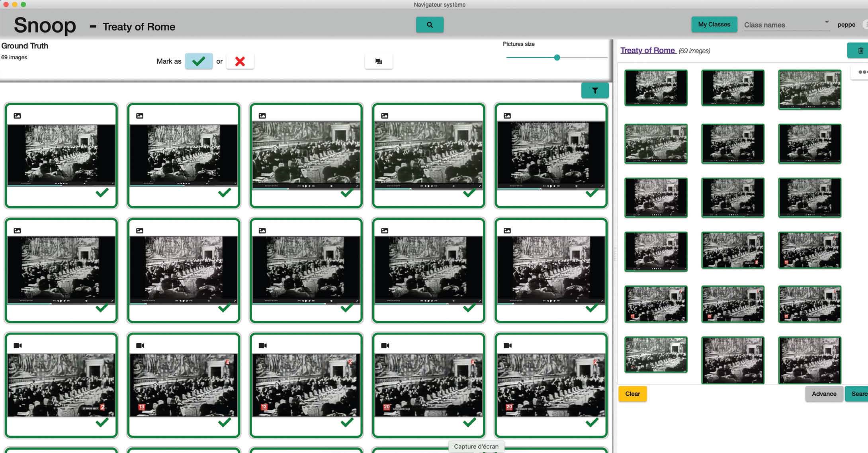Click the Pictures size slider handle
This screenshot has width=868, height=453.
[x=557, y=58]
